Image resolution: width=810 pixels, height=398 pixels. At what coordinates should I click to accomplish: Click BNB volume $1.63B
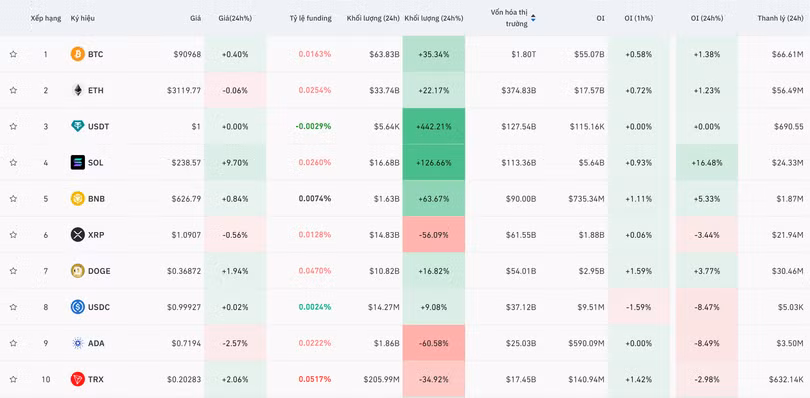[386, 198]
